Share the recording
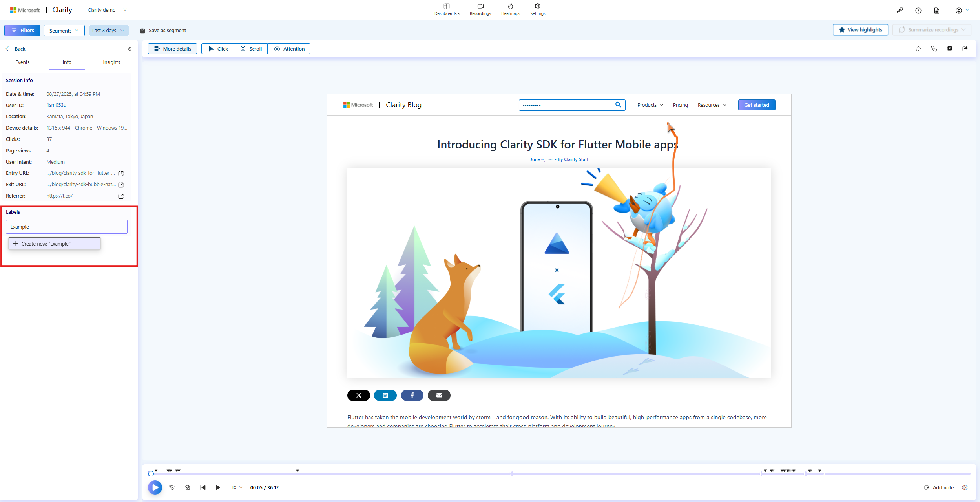Viewport: 980px width, 502px height. (x=965, y=49)
